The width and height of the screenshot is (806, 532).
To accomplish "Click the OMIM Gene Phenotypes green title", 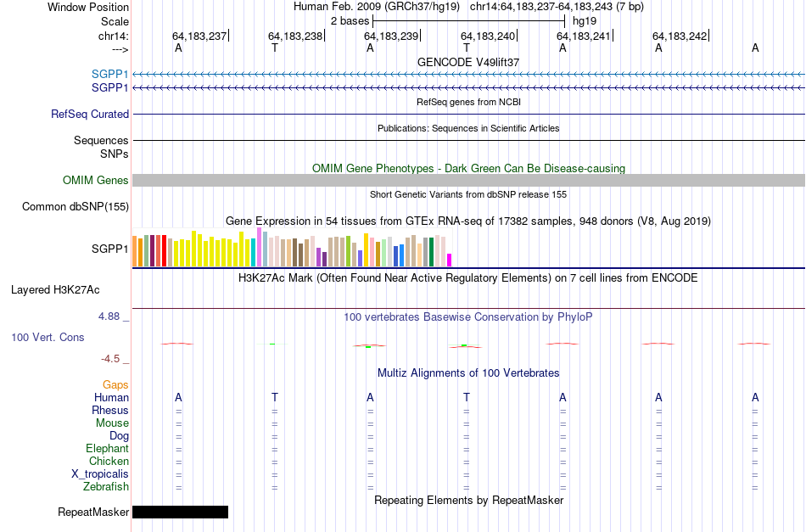I will click(x=468, y=168).
